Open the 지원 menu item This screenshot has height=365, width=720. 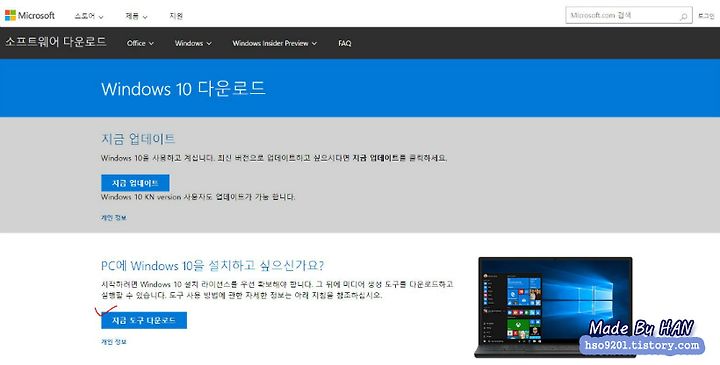[176, 16]
